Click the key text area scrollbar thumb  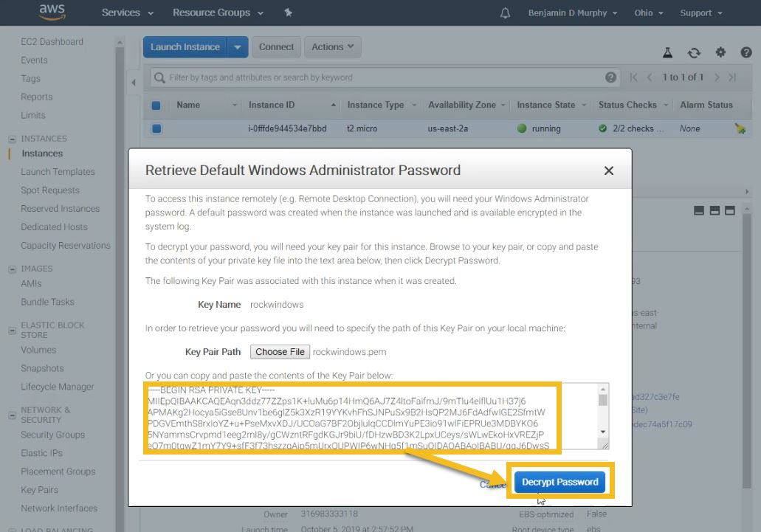(603, 400)
